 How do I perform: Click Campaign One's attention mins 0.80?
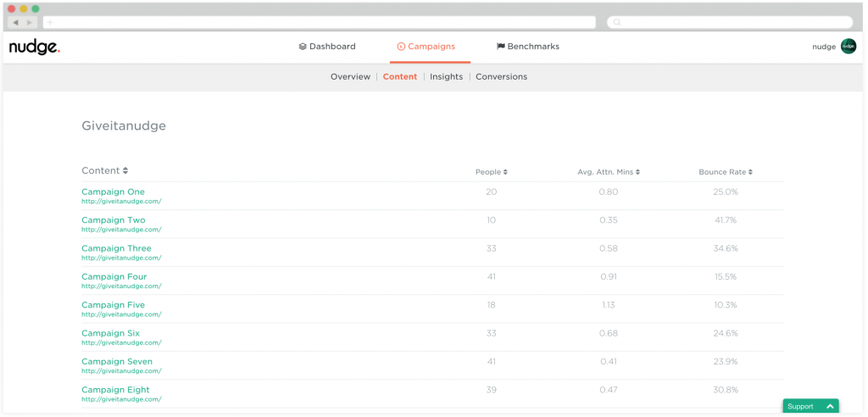tap(609, 192)
